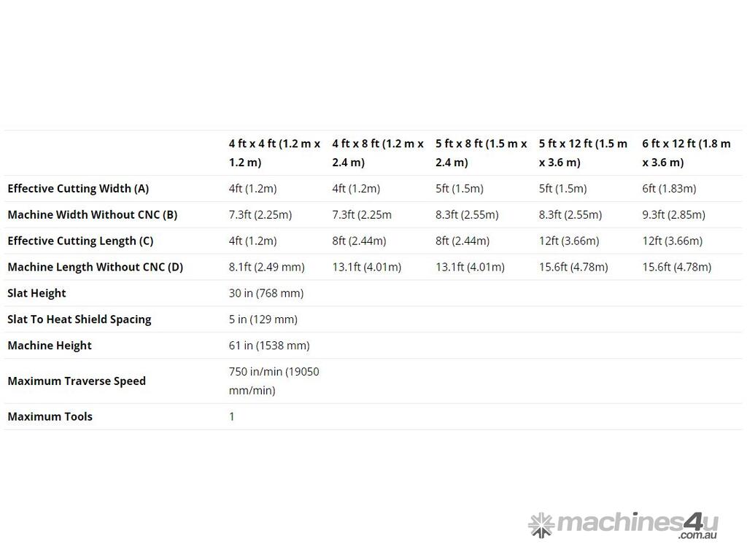This screenshot has height=560, width=747.
Task: Click the Maximum Traverse Speed row label
Action: 77,381
